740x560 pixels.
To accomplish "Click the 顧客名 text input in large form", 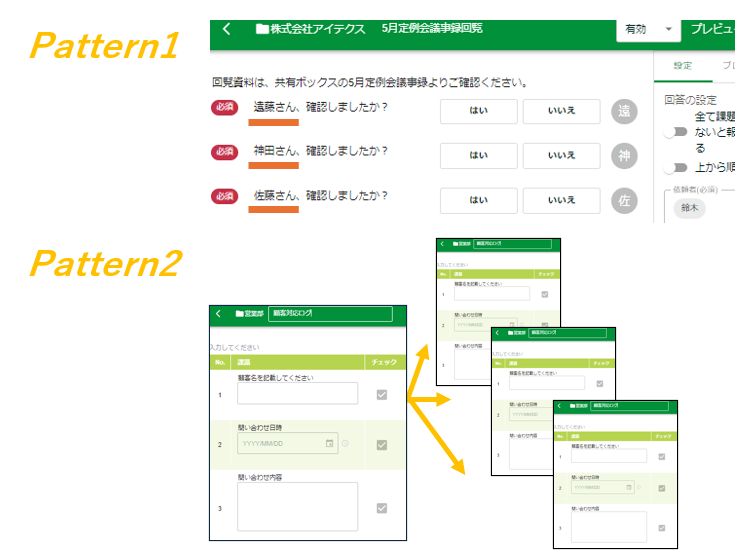I will point(297,393).
